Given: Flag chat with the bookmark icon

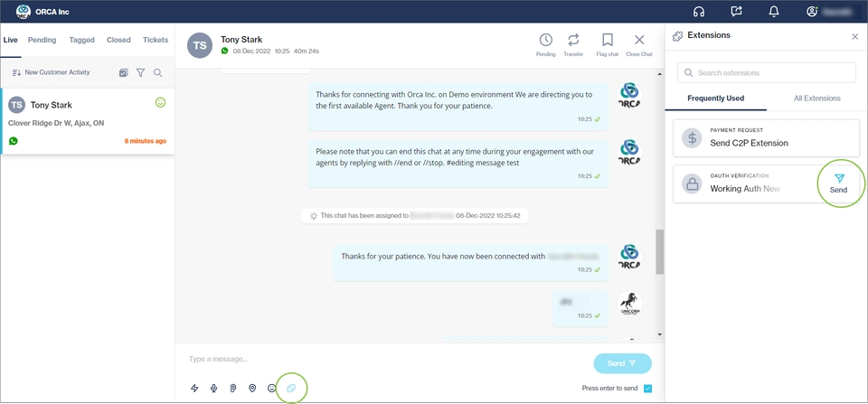Looking at the screenshot, I should click(x=608, y=44).
